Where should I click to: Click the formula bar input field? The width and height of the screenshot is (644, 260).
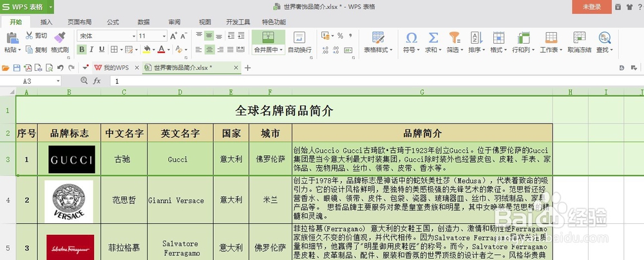376,81
